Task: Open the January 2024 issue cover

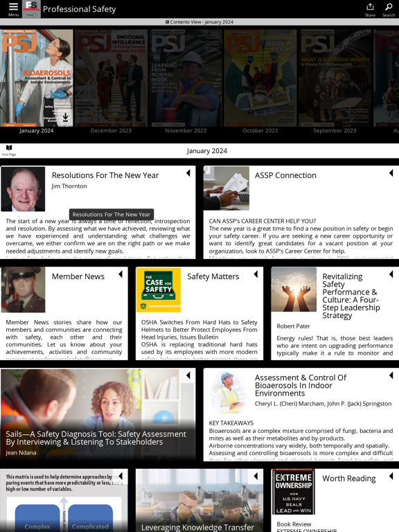Action: pyautogui.click(x=36, y=78)
